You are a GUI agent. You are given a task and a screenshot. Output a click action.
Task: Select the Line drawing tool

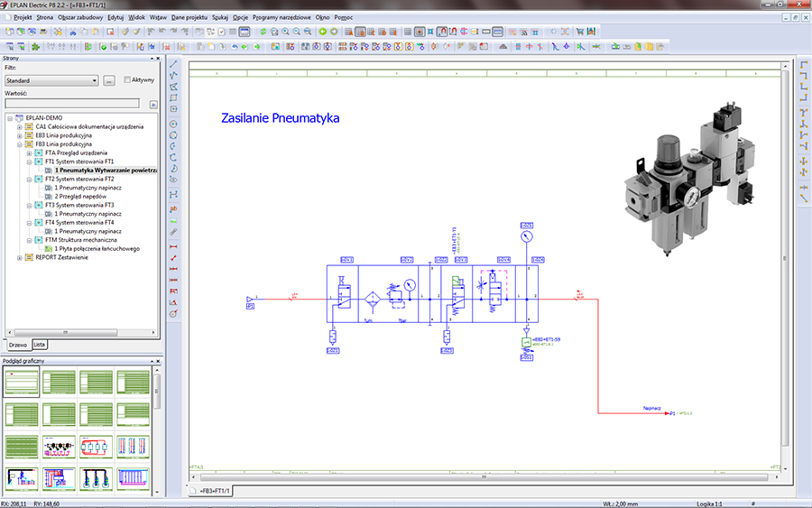173,64
